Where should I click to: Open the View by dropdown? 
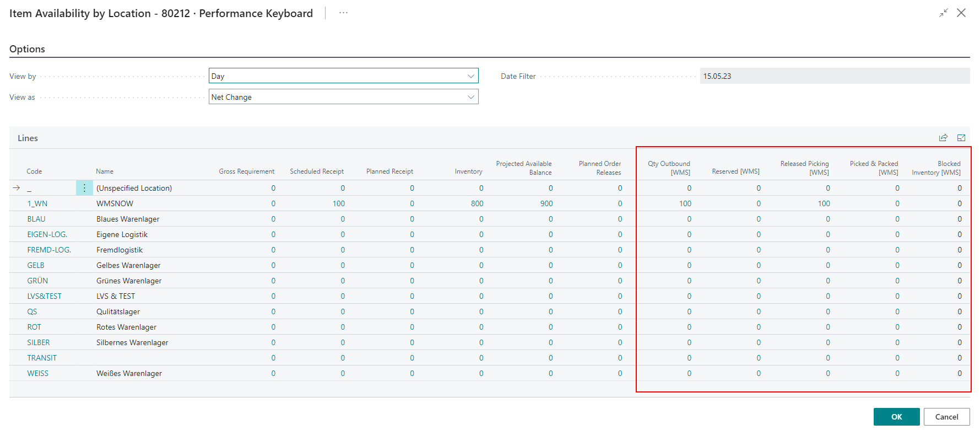343,76
